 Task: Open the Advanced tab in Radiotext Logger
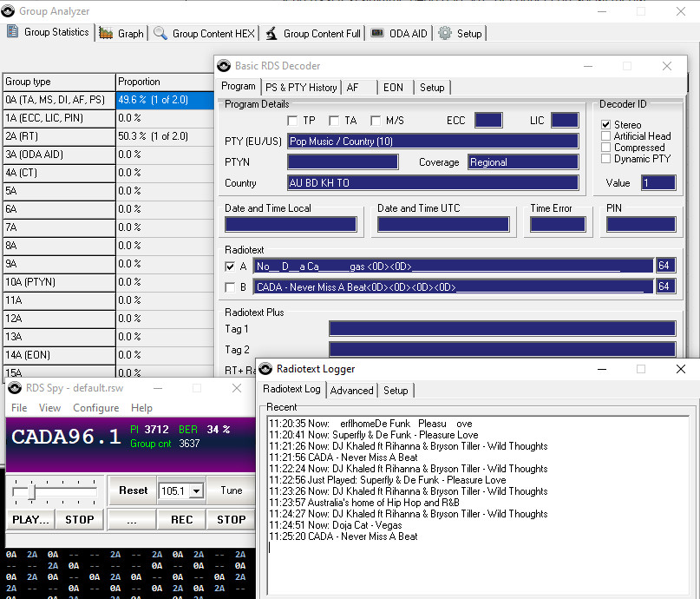[351, 391]
